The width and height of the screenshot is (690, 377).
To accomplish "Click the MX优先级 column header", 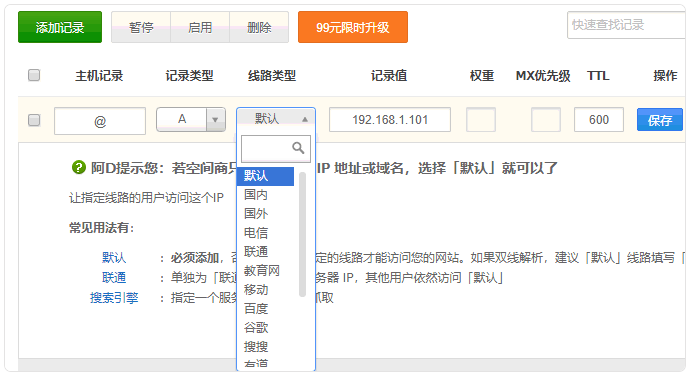I will [543, 76].
